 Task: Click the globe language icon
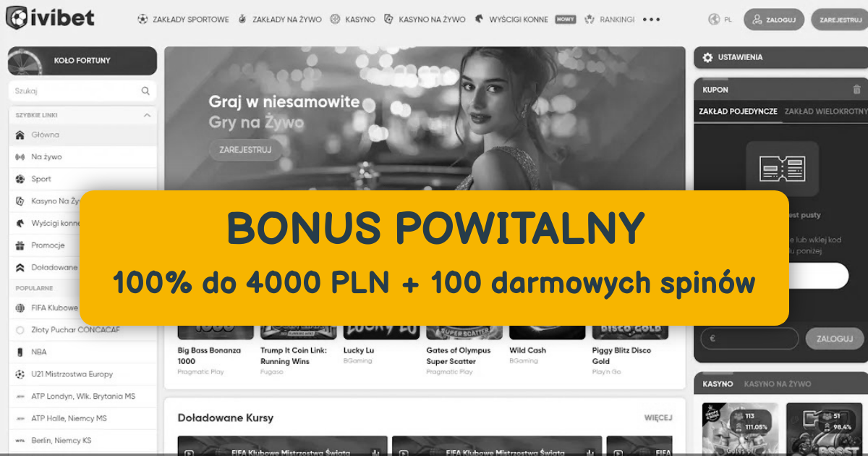click(x=715, y=20)
